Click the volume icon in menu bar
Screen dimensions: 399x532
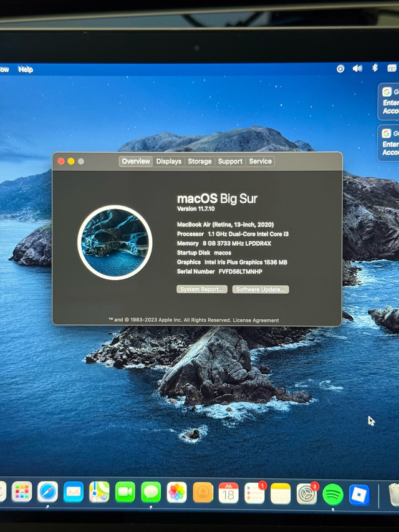click(357, 69)
